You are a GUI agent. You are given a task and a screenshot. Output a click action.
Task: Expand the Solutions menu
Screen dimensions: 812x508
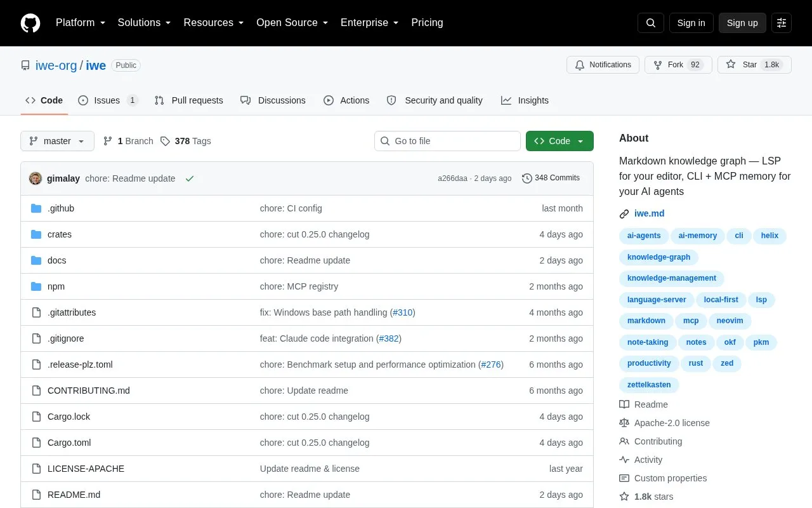click(144, 23)
